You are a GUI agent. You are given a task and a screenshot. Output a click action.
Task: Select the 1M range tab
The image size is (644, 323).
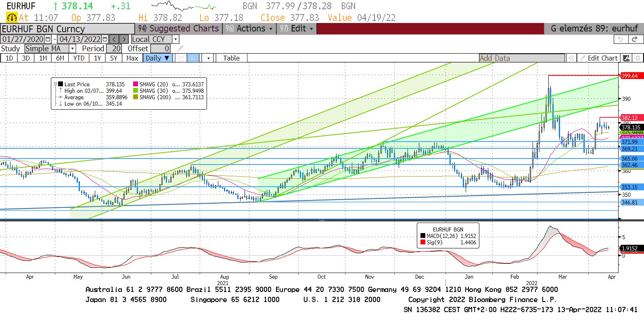[x=43, y=58]
